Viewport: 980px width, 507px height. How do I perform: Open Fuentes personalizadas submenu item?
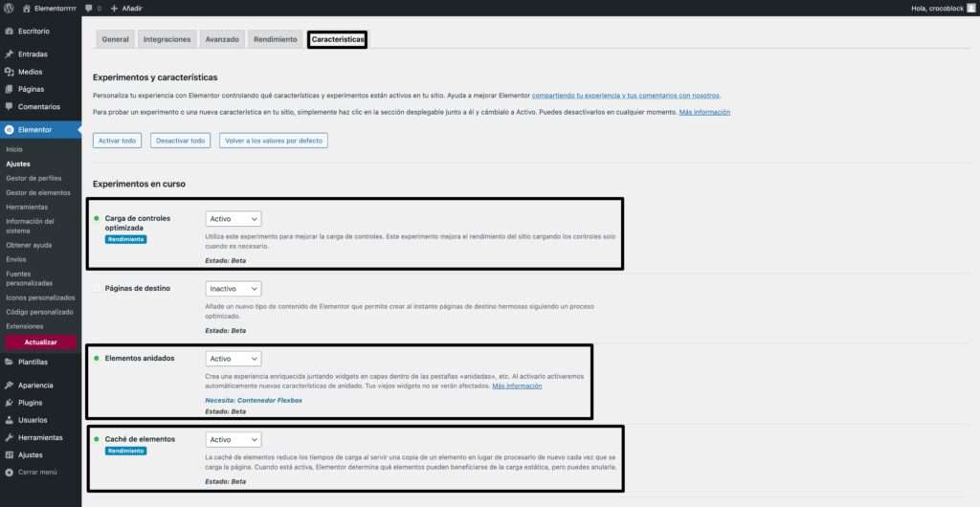click(30, 278)
